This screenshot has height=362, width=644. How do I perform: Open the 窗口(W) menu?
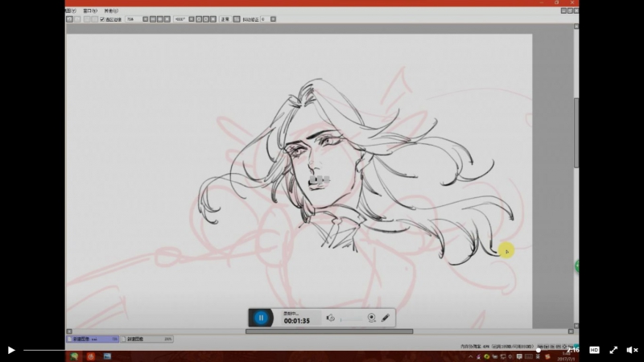pos(90,10)
